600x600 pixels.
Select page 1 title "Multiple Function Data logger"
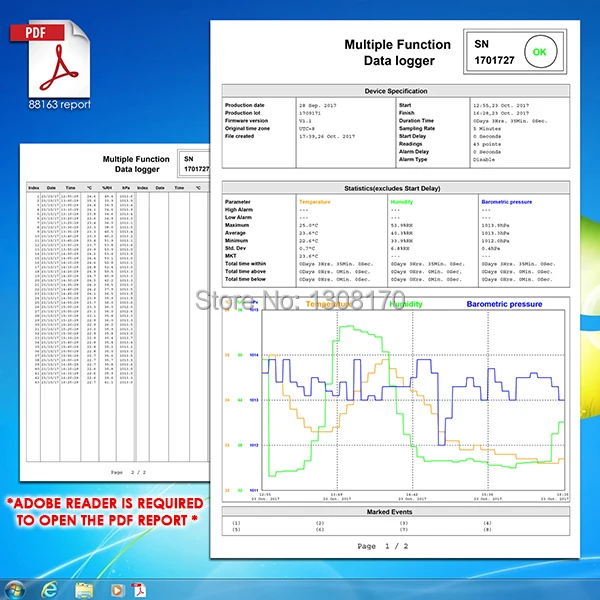(398, 52)
